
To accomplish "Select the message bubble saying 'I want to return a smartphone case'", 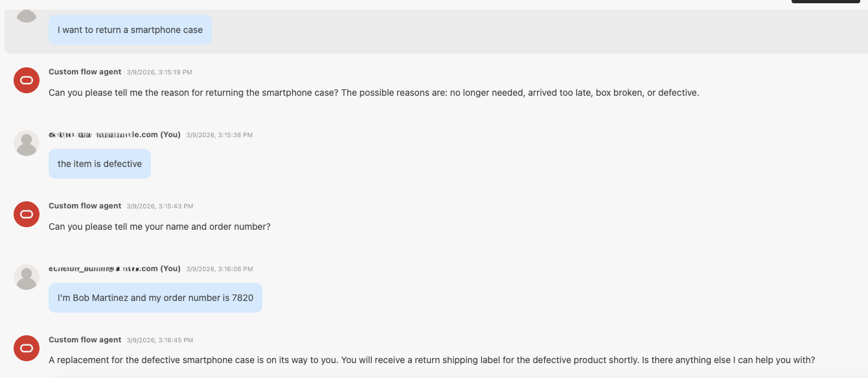I will (130, 30).
